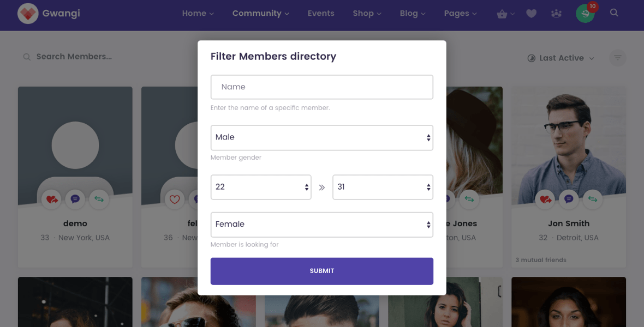Open the groups icon in navigation bar
Viewport: 644px width, 327px height.
(556, 14)
